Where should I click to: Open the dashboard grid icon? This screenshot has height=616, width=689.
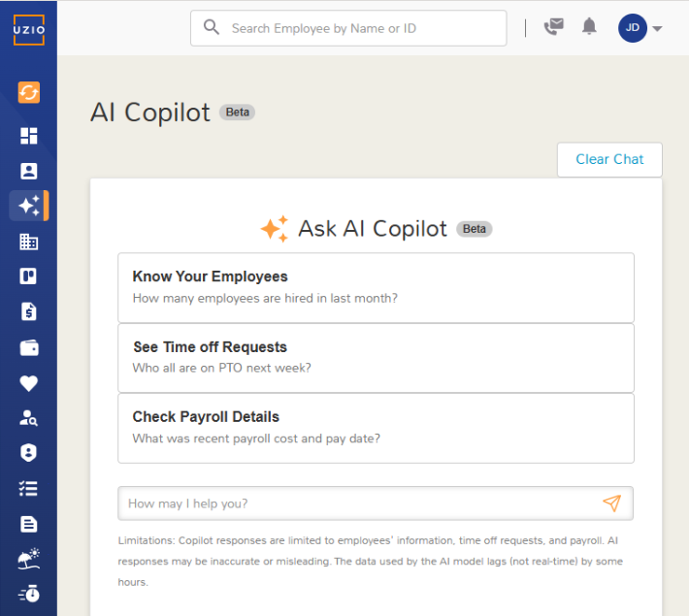point(28,136)
